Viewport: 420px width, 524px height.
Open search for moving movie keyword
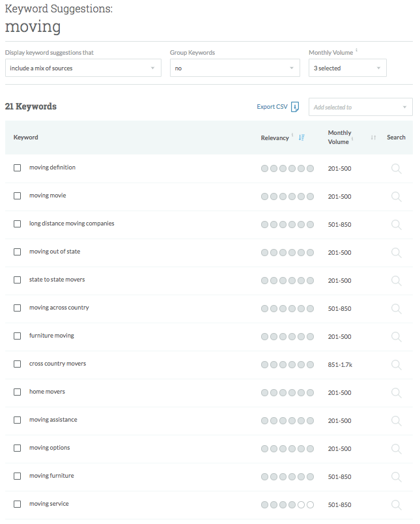coord(397,197)
